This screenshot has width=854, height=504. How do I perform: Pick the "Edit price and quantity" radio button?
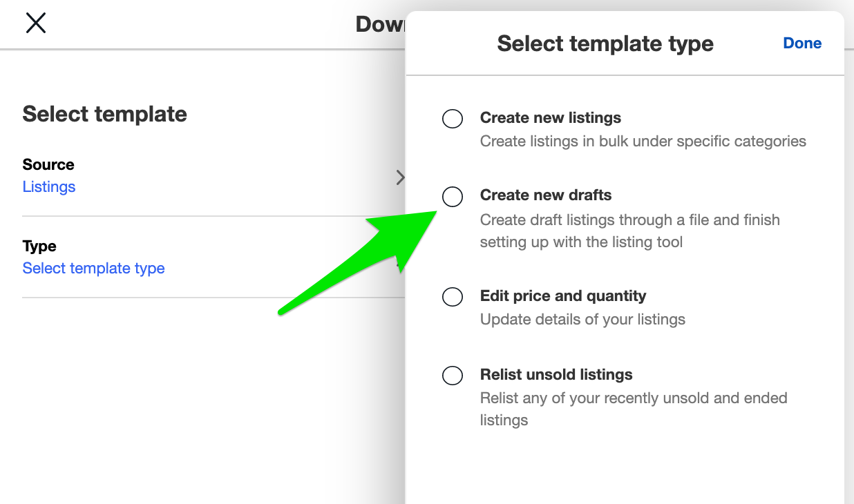tap(453, 297)
